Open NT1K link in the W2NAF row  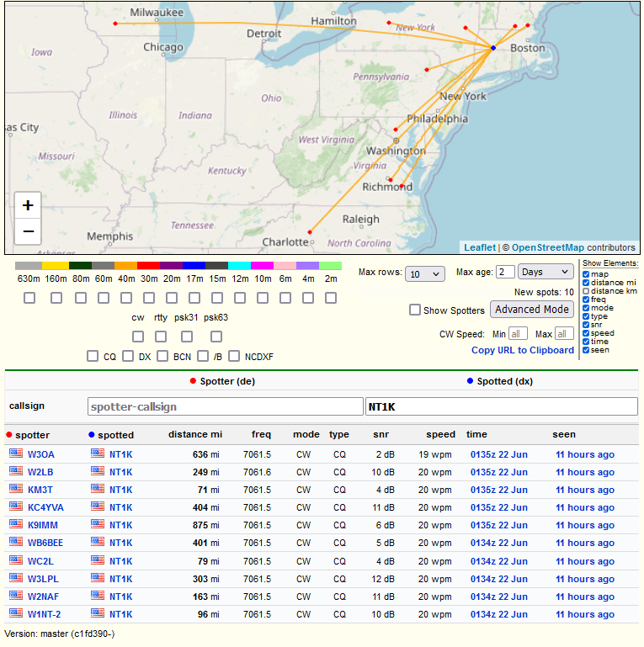[x=120, y=597]
